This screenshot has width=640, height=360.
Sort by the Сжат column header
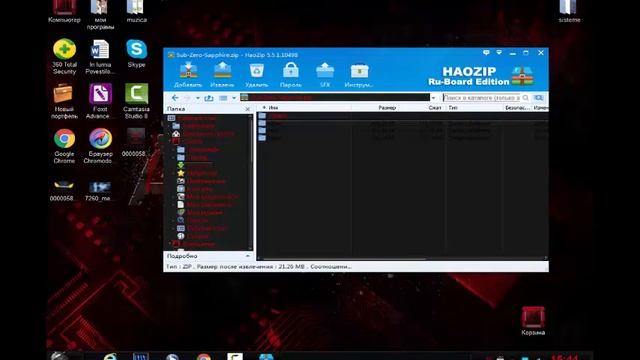[435, 108]
